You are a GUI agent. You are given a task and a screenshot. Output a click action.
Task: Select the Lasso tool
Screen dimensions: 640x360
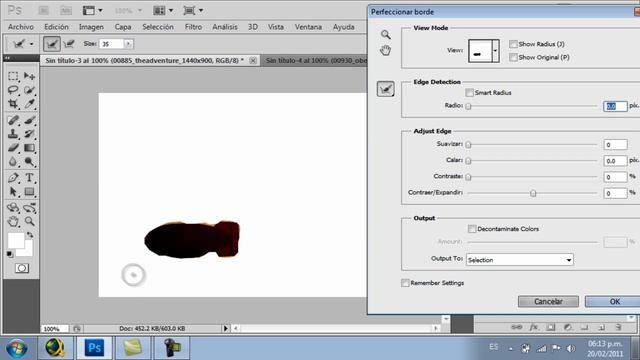13,90
